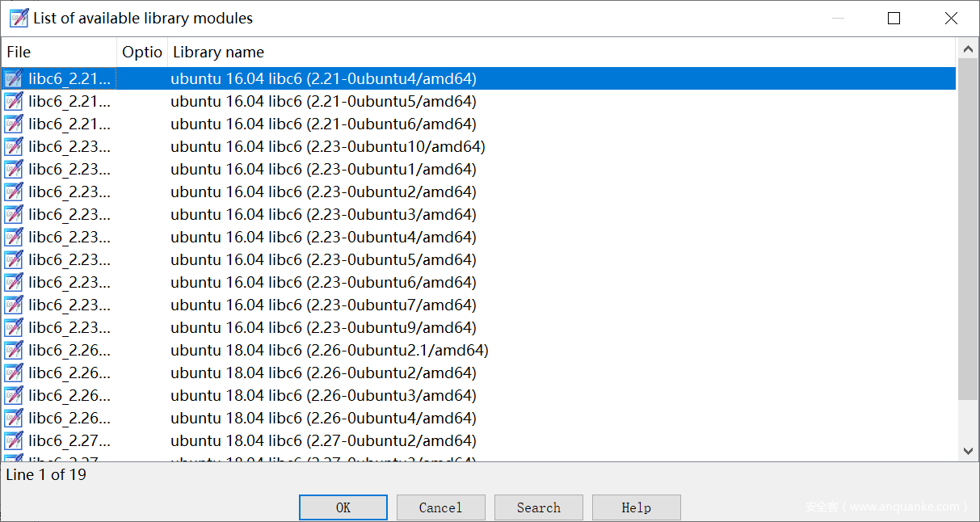Click the icon for 2.21-0ubuntu5 library entry

click(x=14, y=101)
